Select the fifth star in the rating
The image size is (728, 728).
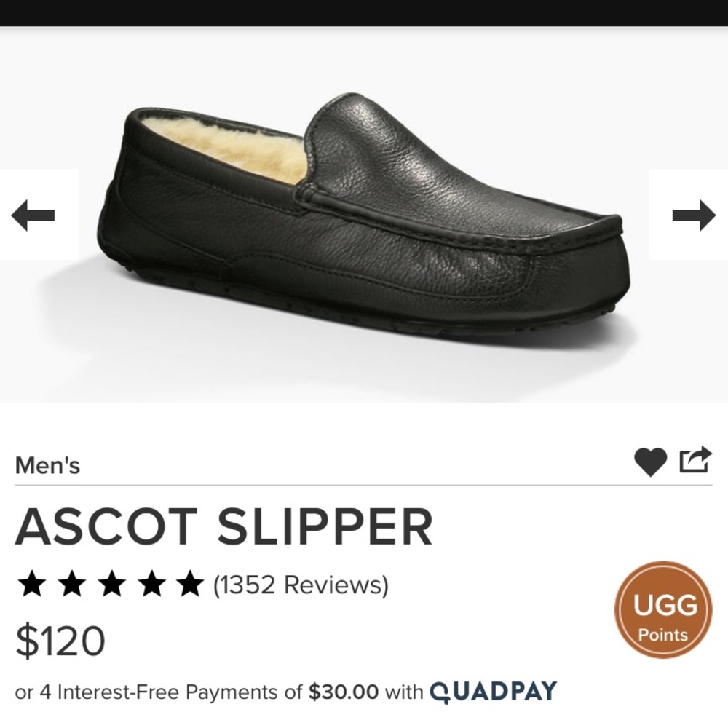pos(189,582)
